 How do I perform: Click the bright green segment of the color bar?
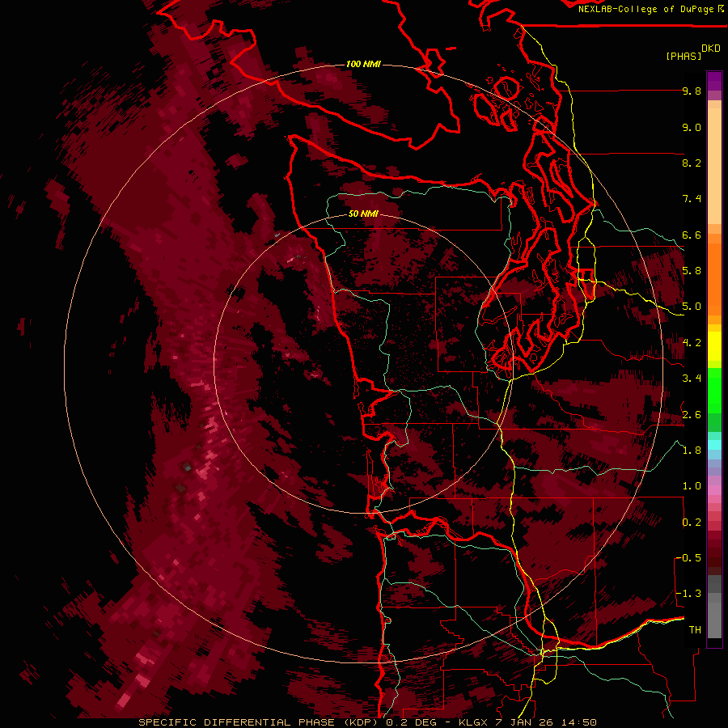click(x=714, y=391)
